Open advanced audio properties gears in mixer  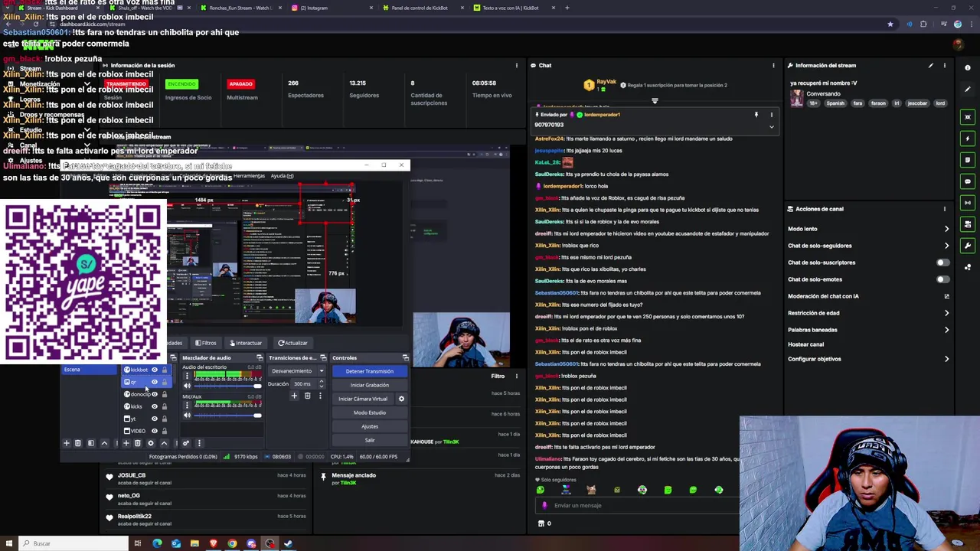tap(186, 443)
